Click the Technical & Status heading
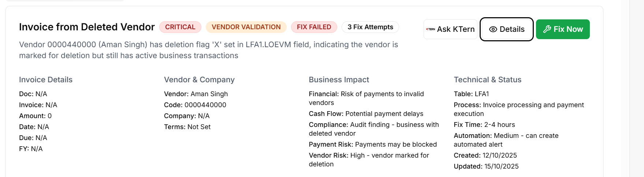The width and height of the screenshot is (644, 177). coord(487,80)
